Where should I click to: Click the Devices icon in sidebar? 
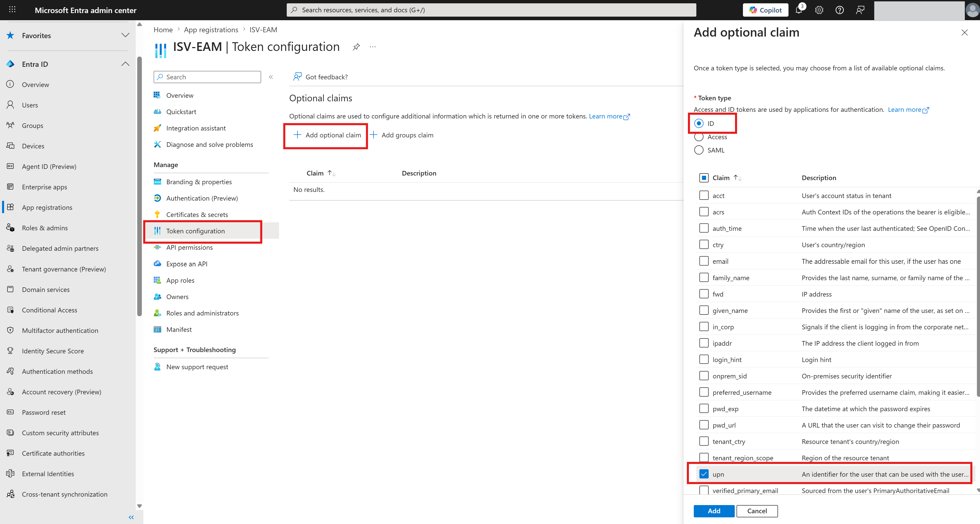(10, 146)
